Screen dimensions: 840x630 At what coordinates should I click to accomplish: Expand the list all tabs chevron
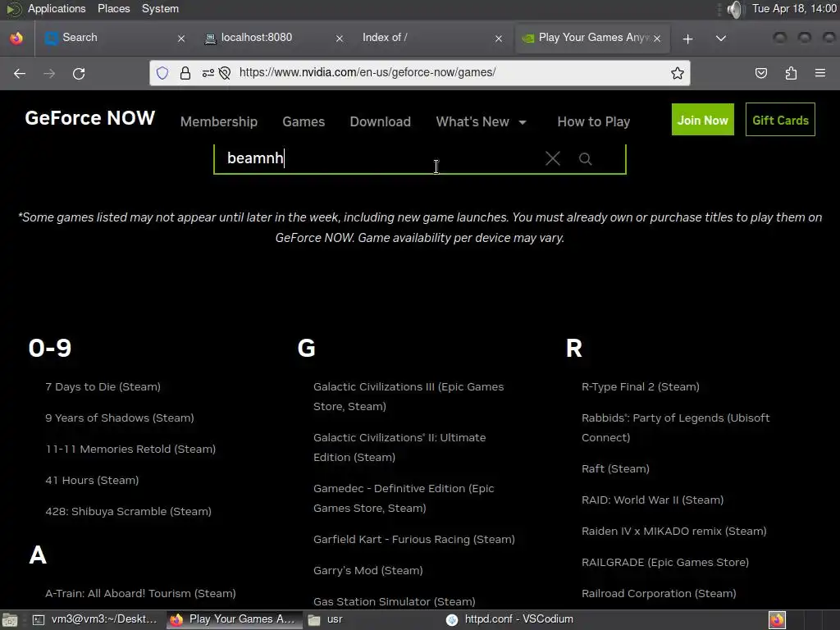721,39
